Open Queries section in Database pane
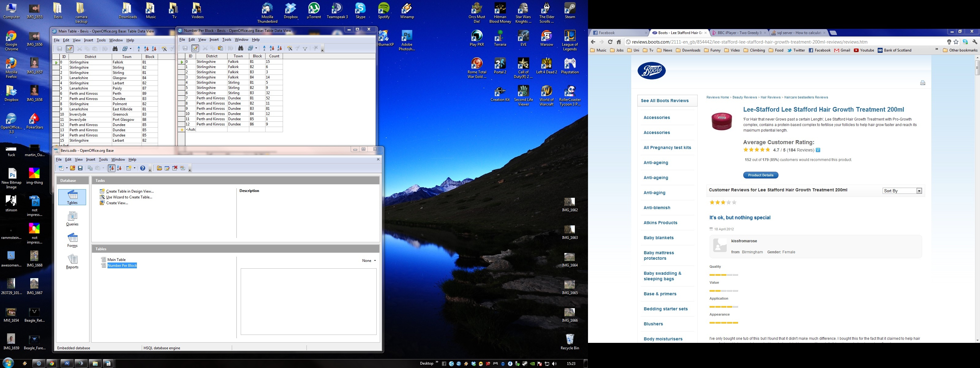Screen dimensions: 980x368 pos(72,219)
